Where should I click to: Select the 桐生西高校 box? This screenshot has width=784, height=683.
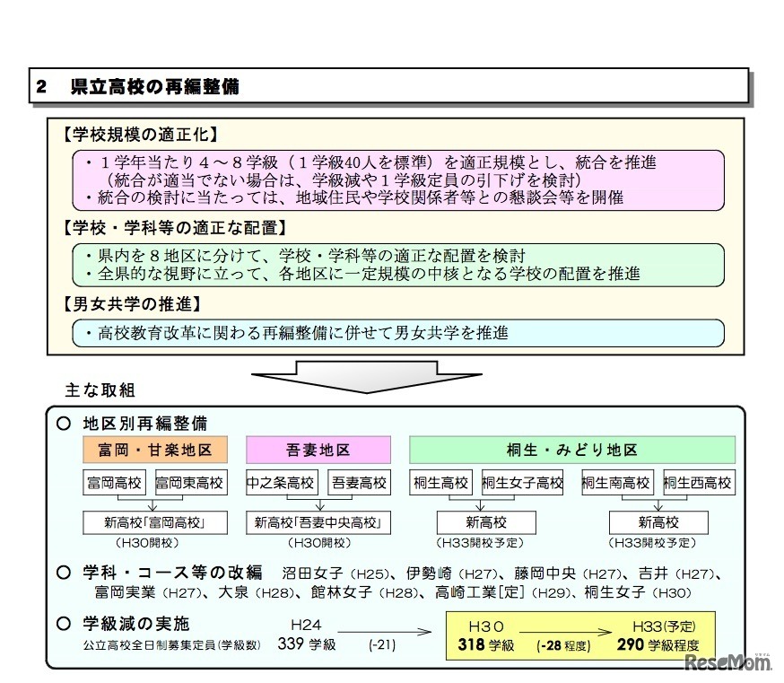[698, 482]
